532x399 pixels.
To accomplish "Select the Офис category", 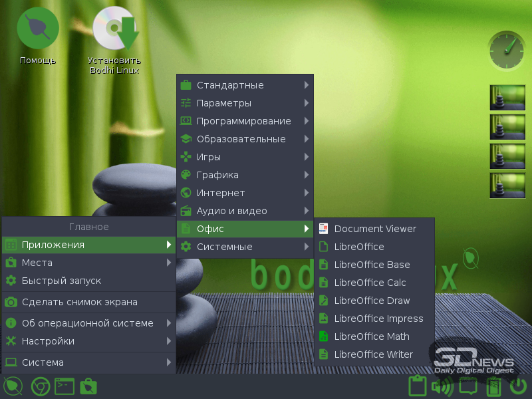I will (245, 229).
